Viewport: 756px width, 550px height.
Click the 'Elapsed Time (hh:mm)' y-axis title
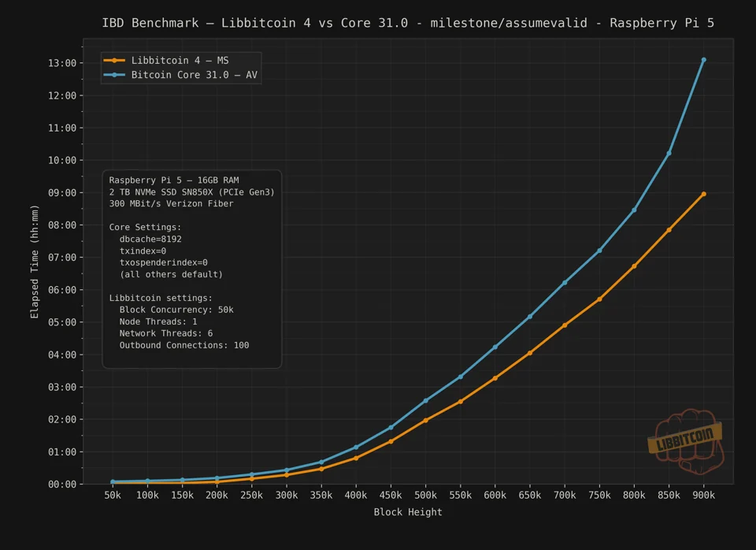coord(34,262)
